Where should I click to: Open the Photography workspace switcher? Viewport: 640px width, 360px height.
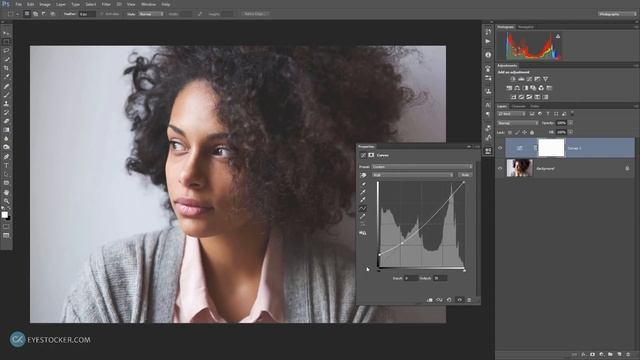coord(617,14)
